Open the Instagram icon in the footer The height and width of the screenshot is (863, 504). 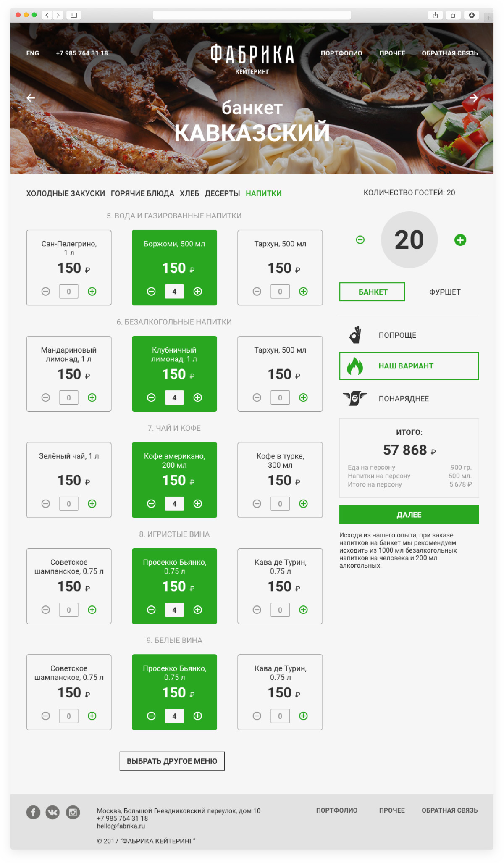(x=73, y=812)
